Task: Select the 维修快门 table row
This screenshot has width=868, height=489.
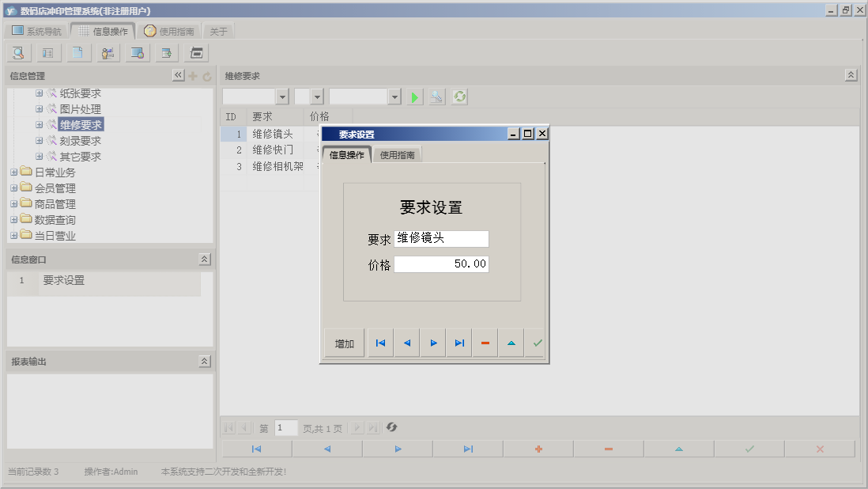Action: pyautogui.click(x=273, y=150)
